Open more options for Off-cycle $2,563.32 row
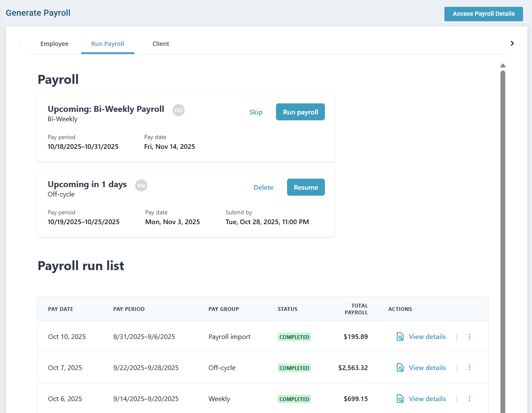 point(469,368)
